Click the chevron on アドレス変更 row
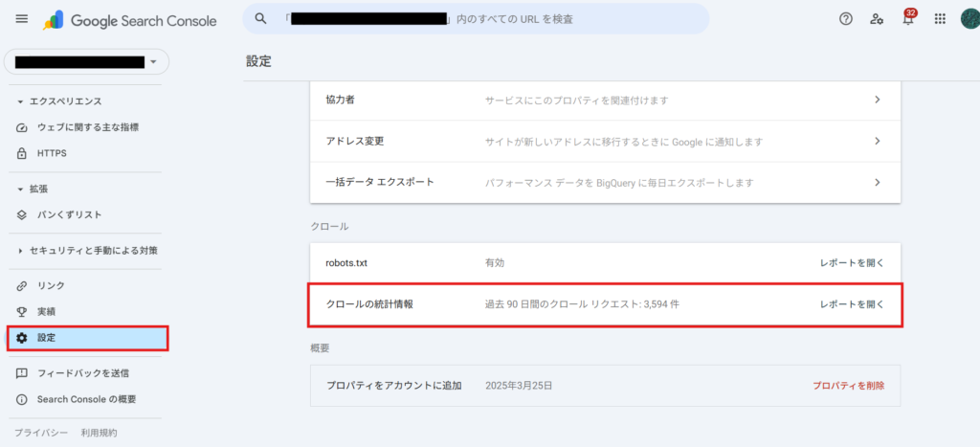The height and width of the screenshot is (447, 980). coord(878,142)
